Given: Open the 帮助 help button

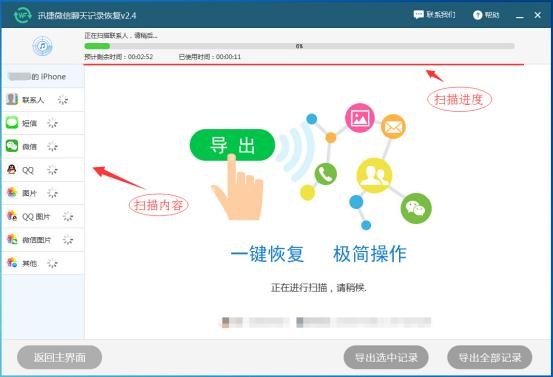Looking at the screenshot, I should point(486,15).
